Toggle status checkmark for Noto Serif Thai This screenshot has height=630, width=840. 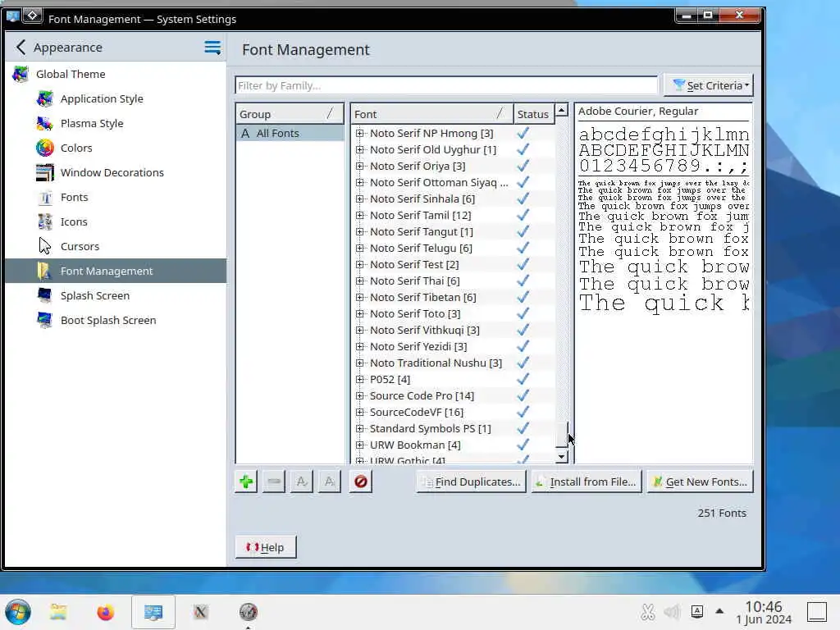(523, 281)
